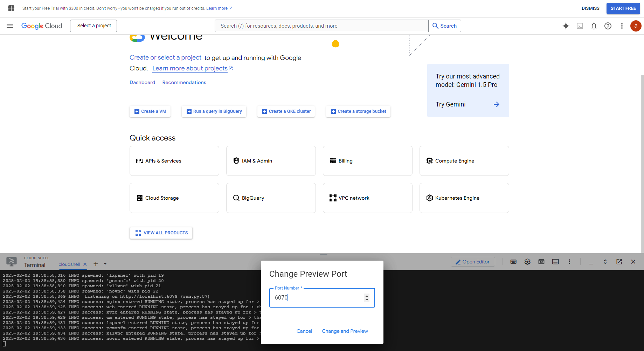This screenshot has width=644, height=351.
Task: Open the banner's Learn more link
Action: (x=219, y=8)
